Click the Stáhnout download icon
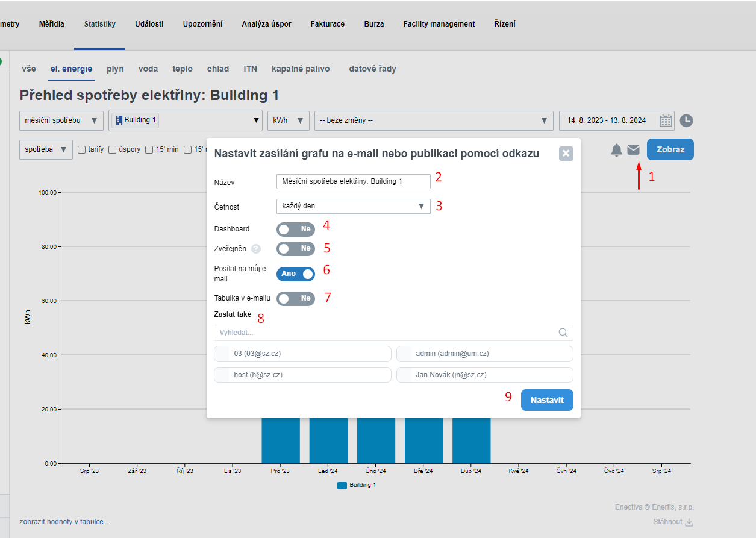The width and height of the screenshot is (756, 538). click(x=690, y=522)
